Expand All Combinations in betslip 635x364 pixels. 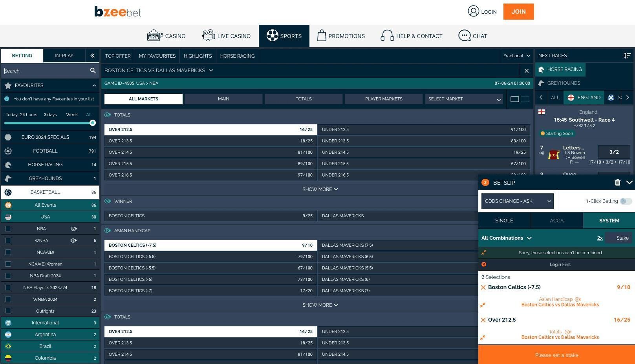point(506,238)
